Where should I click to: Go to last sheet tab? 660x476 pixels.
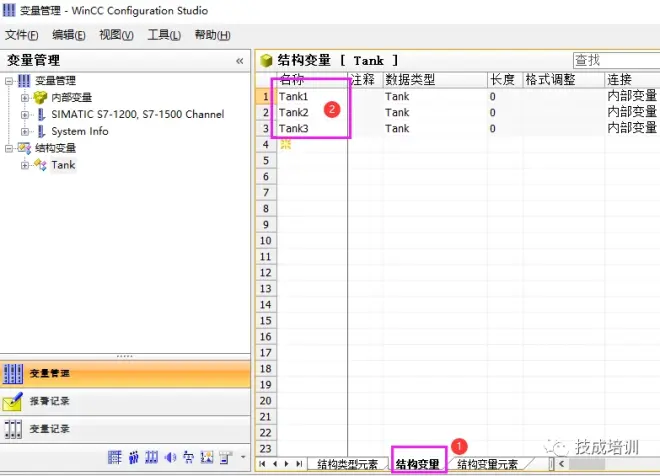[x=299, y=464]
